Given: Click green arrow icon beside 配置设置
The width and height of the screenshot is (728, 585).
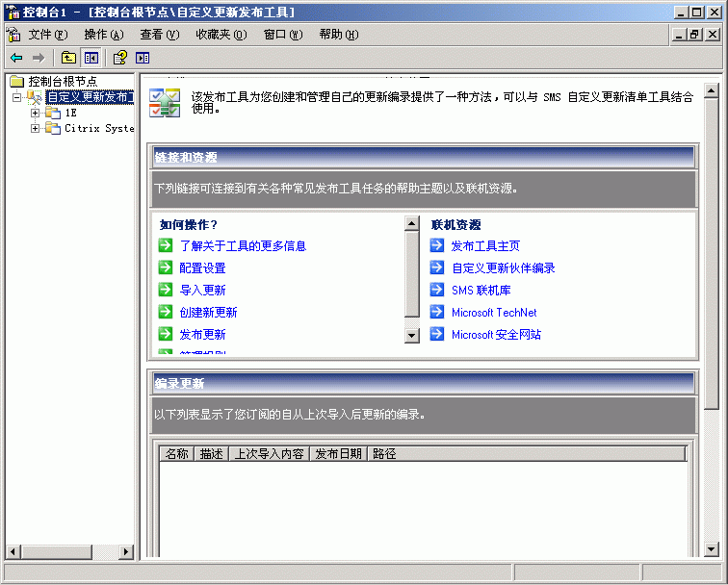Looking at the screenshot, I should pos(166,267).
